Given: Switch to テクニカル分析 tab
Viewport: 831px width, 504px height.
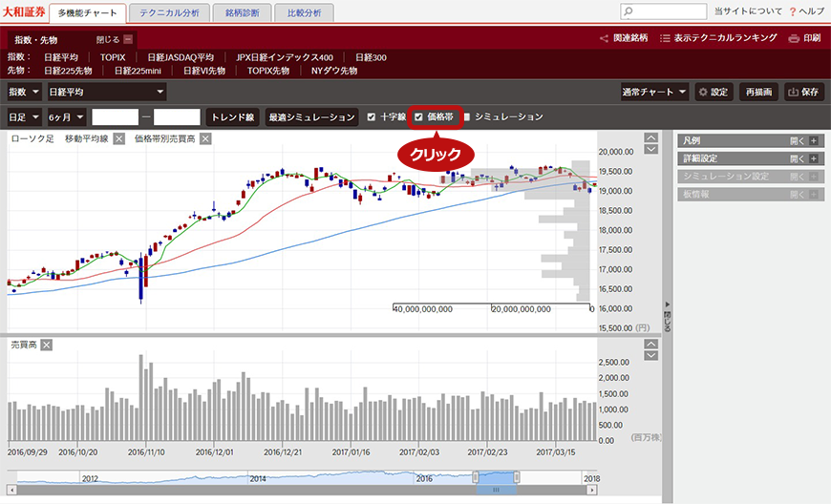Looking at the screenshot, I should coord(169,13).
